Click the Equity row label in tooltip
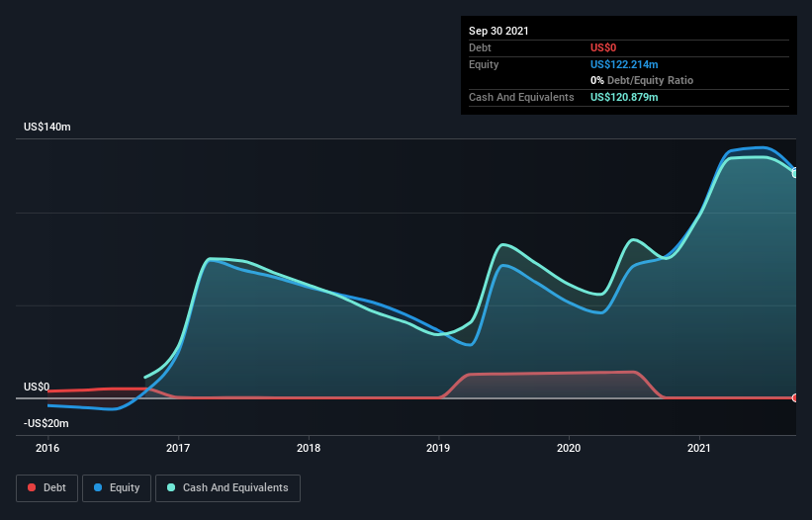This screenshot has width=812, height=520. (x=484, y=64)
